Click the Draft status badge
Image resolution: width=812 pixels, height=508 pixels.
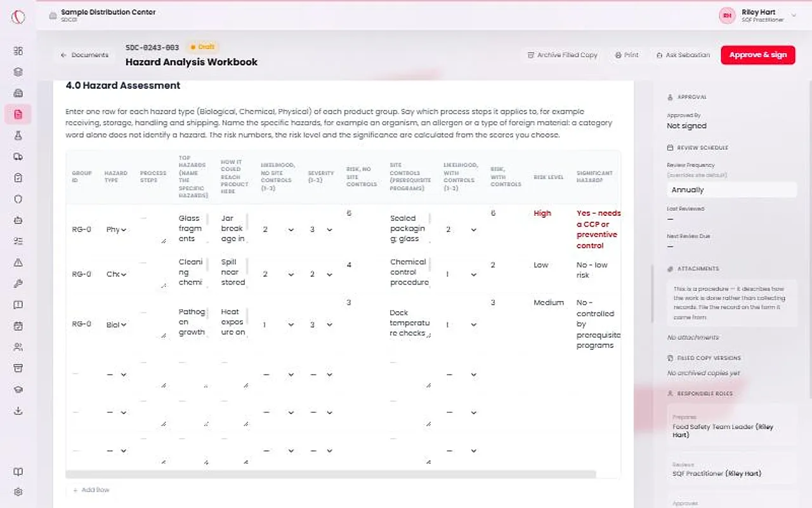(203, 47)
